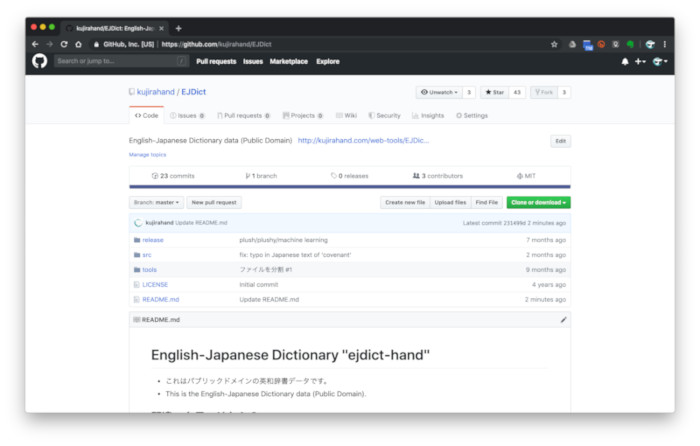
Task: View 23 commits
Action: tap(173, 176)
